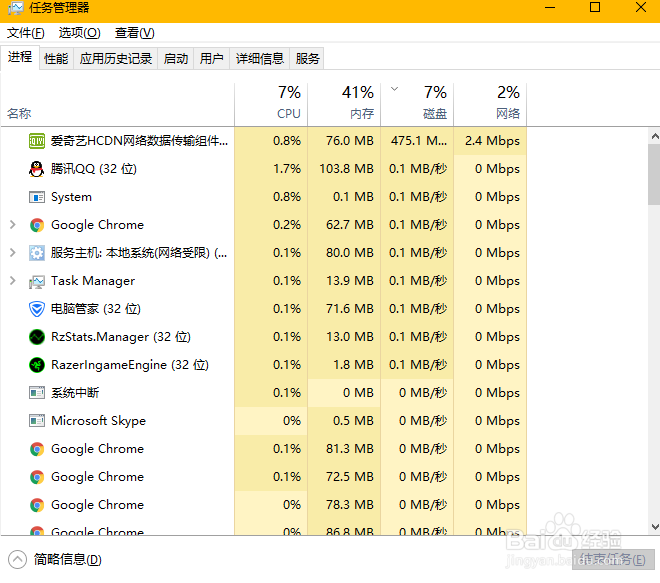The width and height of the screenshot is (660, 583).
Task: Click the iQiyi HCDN process icon
Action: click(37, 141)
